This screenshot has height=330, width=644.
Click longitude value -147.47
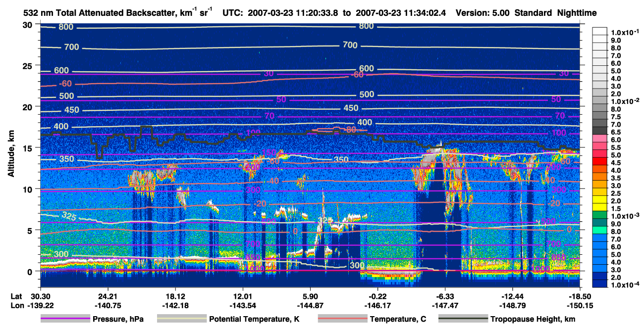coord(445,306)
